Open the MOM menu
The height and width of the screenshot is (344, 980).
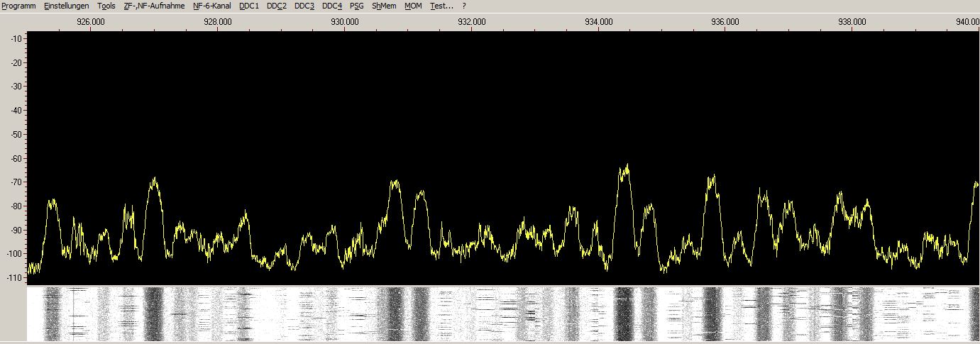[413, 6]
